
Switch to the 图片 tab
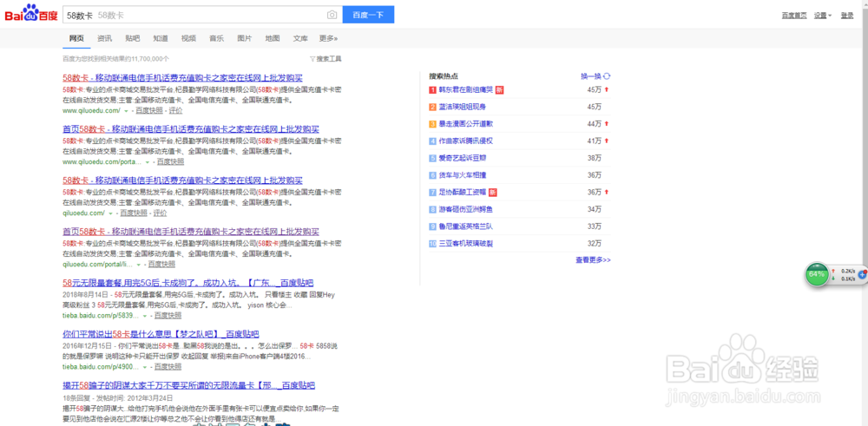(x=244, y=39)
